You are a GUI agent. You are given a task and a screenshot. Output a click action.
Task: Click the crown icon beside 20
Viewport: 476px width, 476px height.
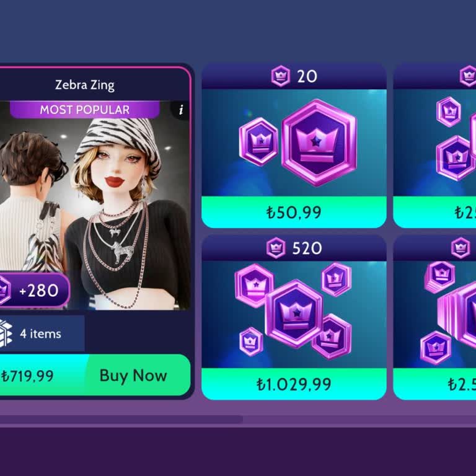tap(281, 76)
